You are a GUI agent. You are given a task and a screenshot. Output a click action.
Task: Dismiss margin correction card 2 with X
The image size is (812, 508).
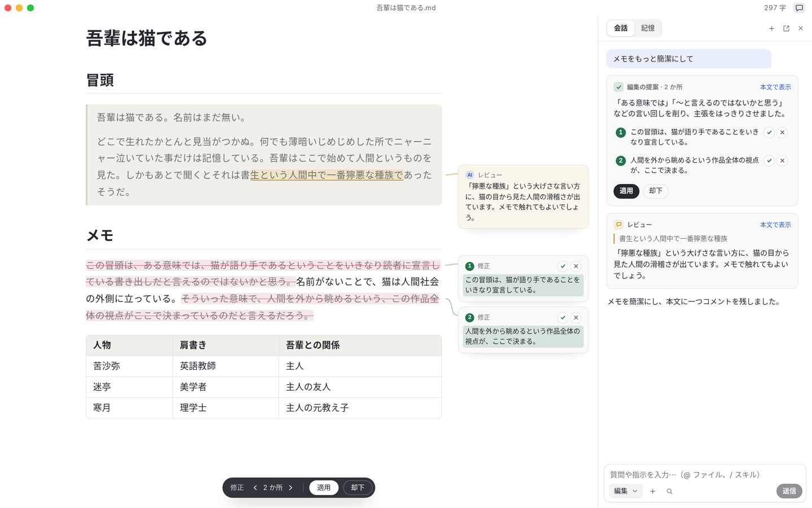576,318
